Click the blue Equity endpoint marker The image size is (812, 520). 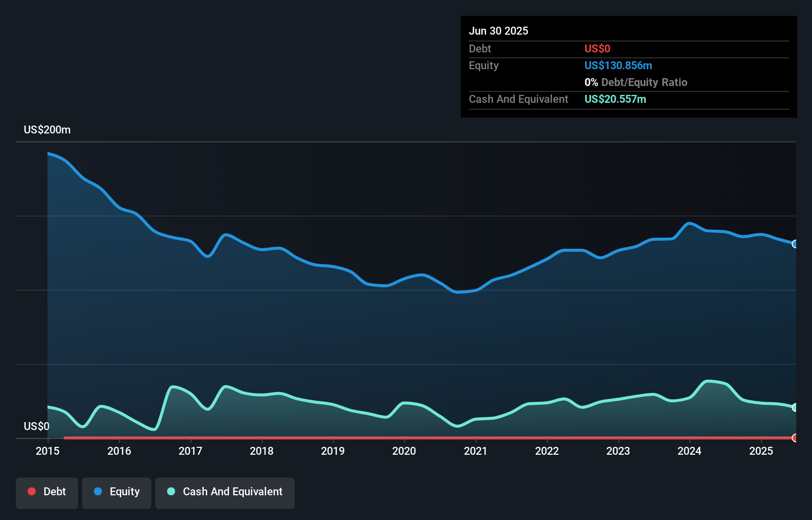pyautogui.click(x=795, y=244)
